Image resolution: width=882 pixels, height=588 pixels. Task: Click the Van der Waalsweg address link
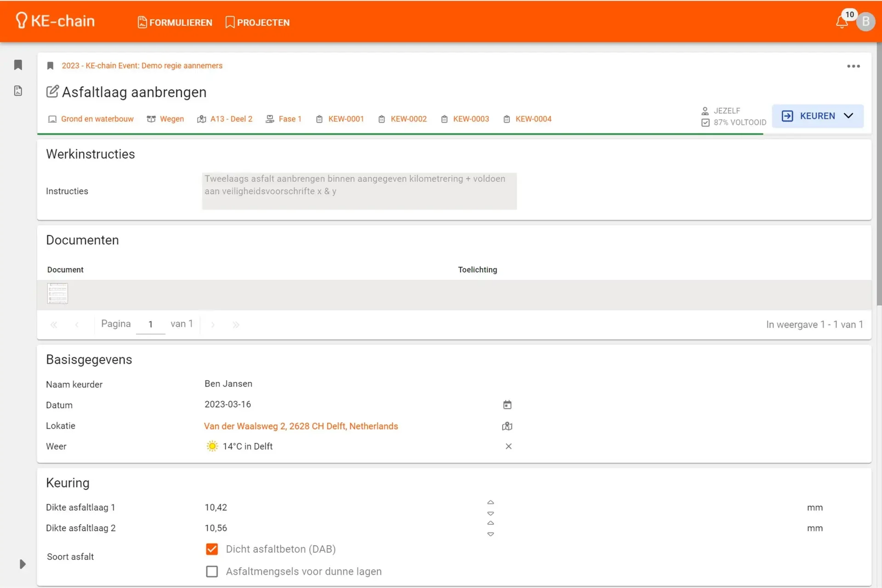coord(301,426)
